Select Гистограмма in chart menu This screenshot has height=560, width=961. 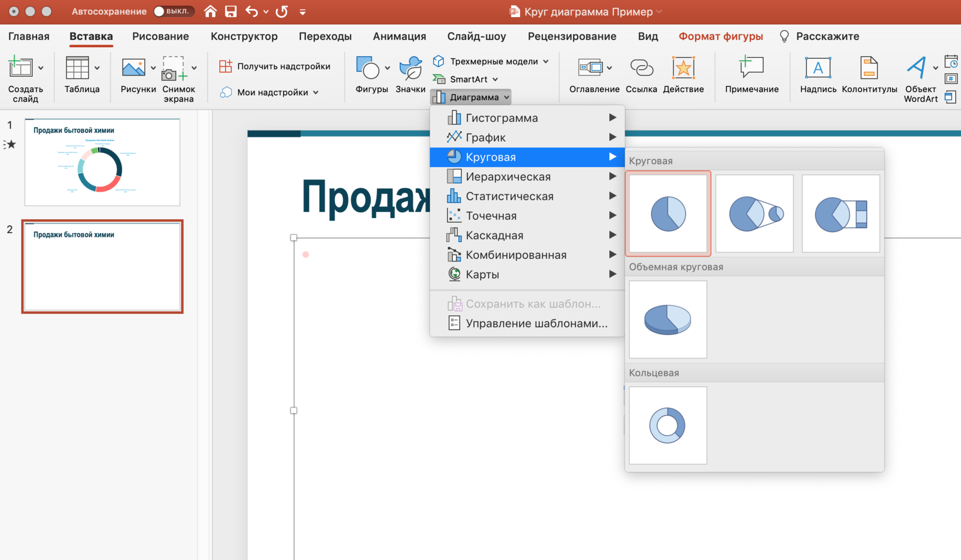tap(527, 118)
